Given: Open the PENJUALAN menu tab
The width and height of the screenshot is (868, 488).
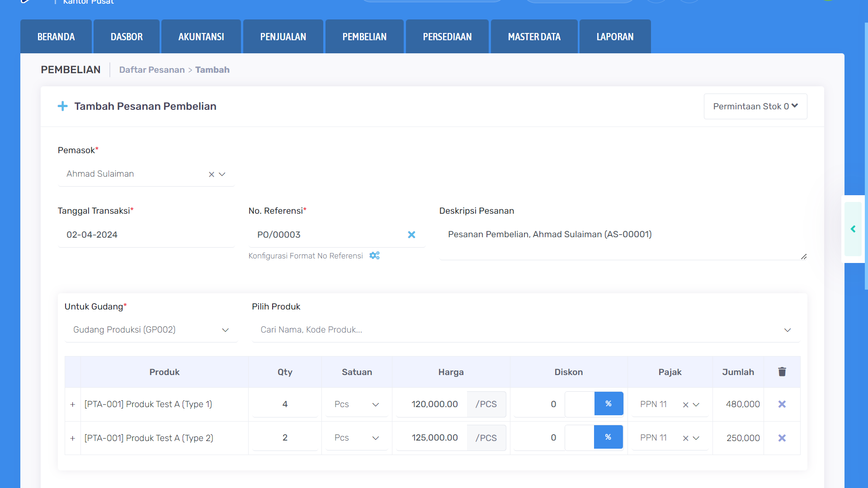Looking at the screenshot, I should [283, 37].
